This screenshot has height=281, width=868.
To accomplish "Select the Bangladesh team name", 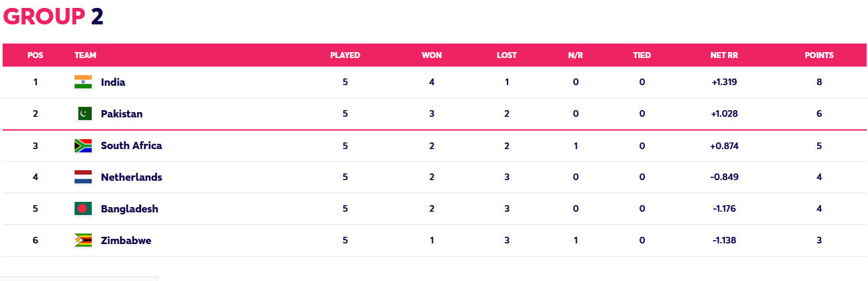I will (x=129, y=209).
